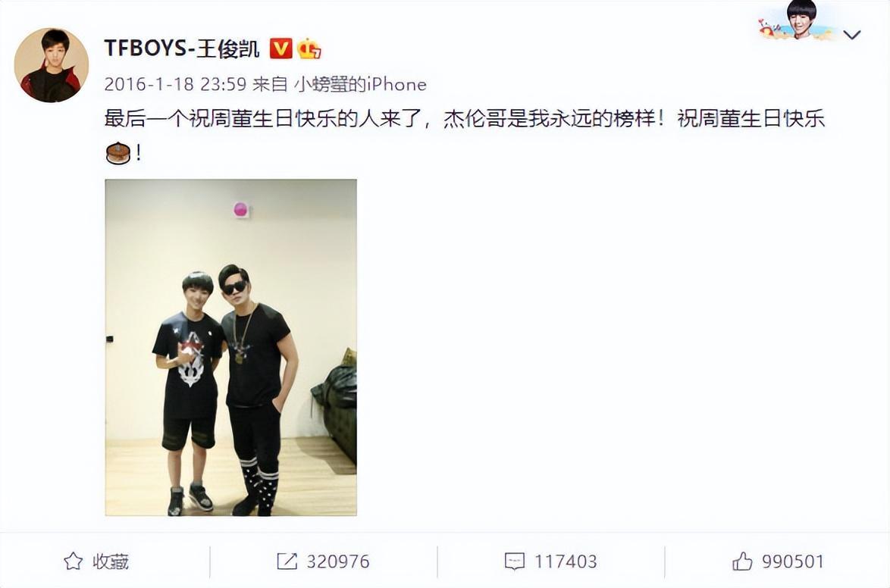Open the TFBOYS-王俊凯 username link

point(182,48)
